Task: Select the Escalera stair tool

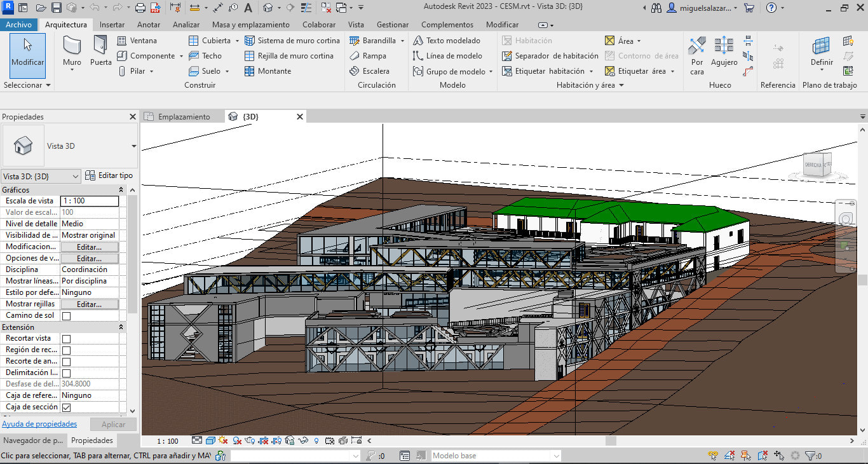Action: pos(370,71)
